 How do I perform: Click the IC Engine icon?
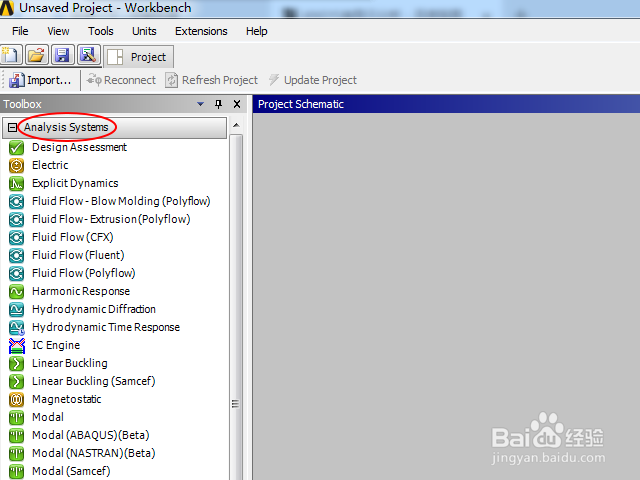pos(16,345)
